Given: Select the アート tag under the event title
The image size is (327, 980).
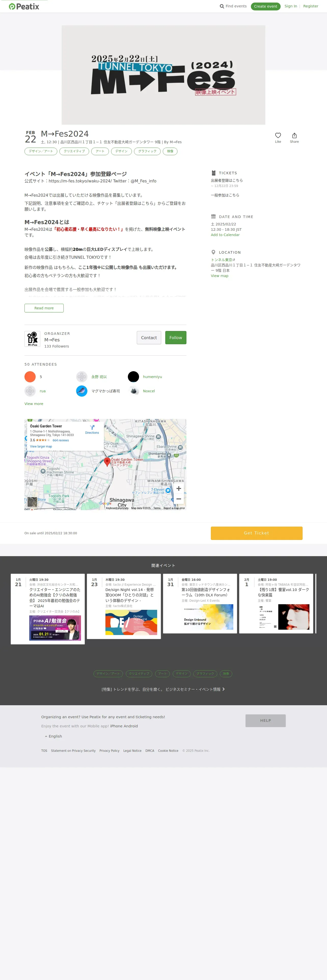Looking at the screenshot, I should click(100, 151).
